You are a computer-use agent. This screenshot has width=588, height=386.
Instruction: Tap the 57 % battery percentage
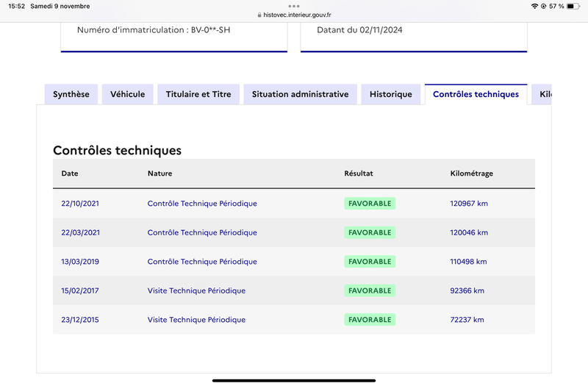pyautogui.click(x=556, y=6)
